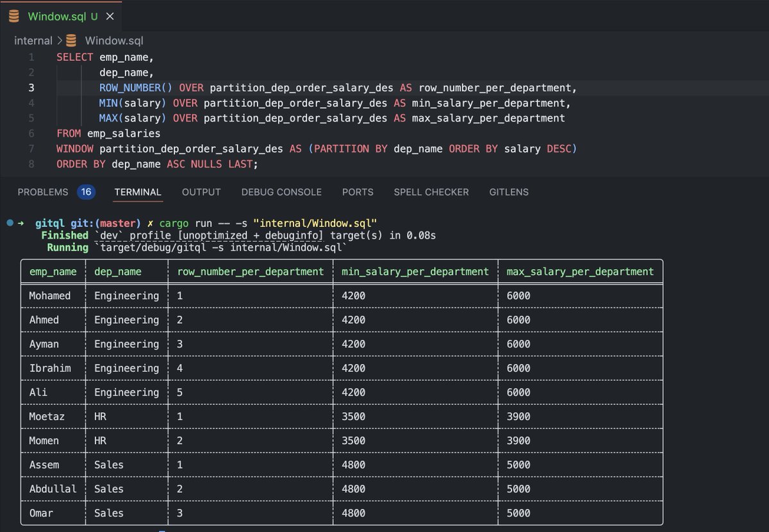769x532 pixels.
Task: Click the 4200 value in Ali row
Action: (x=354, y=392)
